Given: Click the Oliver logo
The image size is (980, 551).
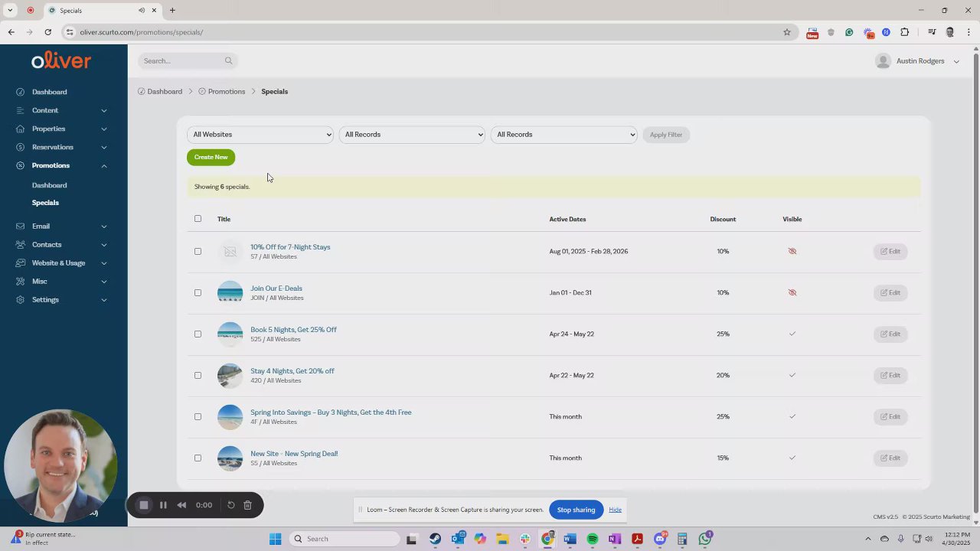Looking at the screenshot, I should click(x=61, y=60).
